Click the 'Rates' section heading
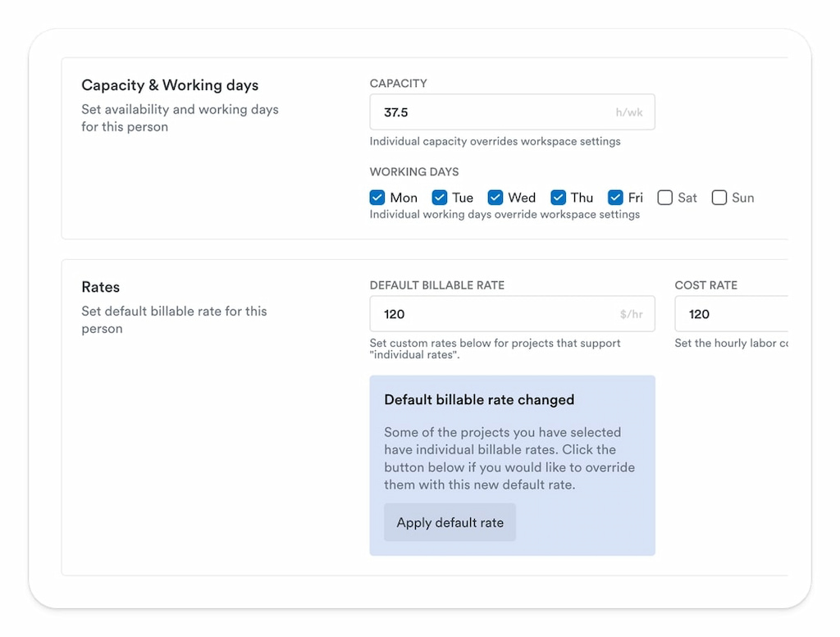The width and height of the screenshot is (840, 637). 101,287
